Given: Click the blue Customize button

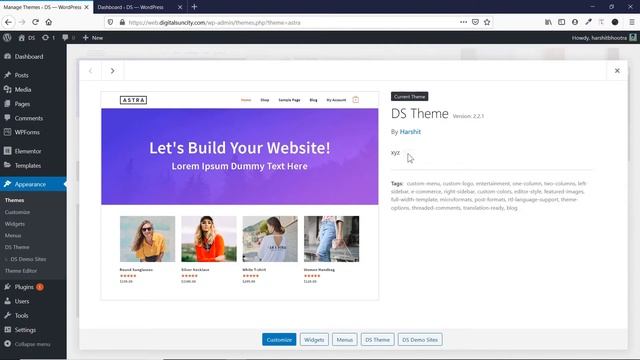Looking at the screenshot, I should (279, 340).
